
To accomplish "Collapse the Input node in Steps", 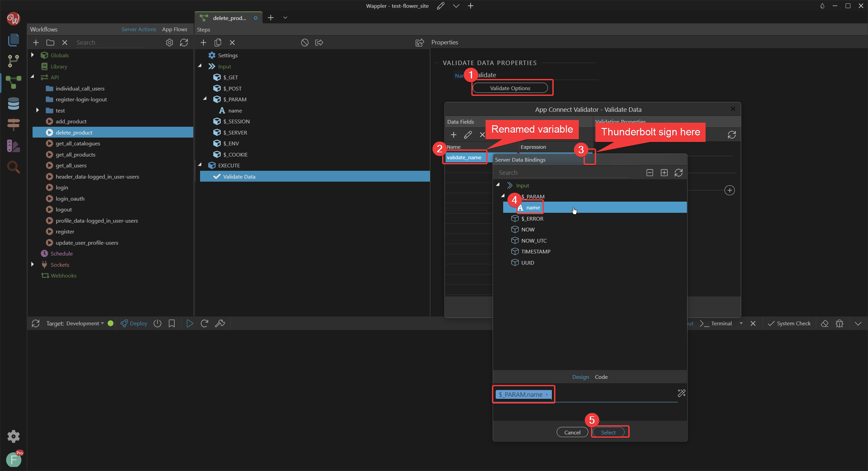I will 200,66.
